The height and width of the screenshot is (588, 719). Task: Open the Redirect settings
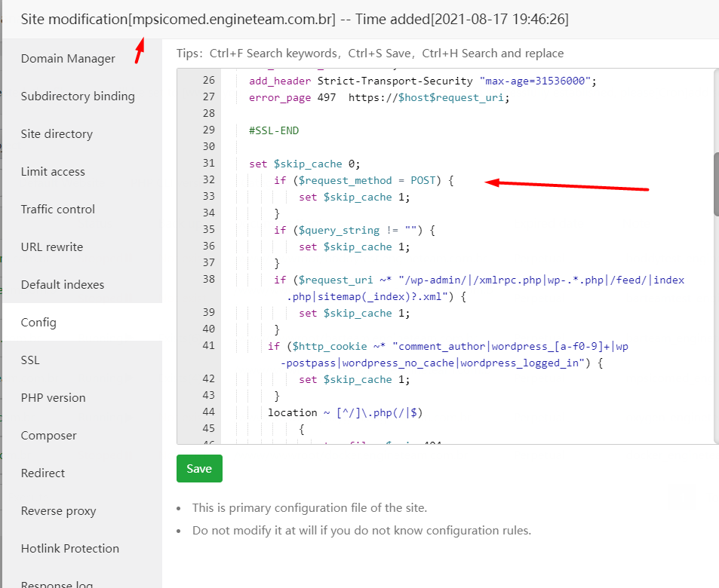click(43, 473)
